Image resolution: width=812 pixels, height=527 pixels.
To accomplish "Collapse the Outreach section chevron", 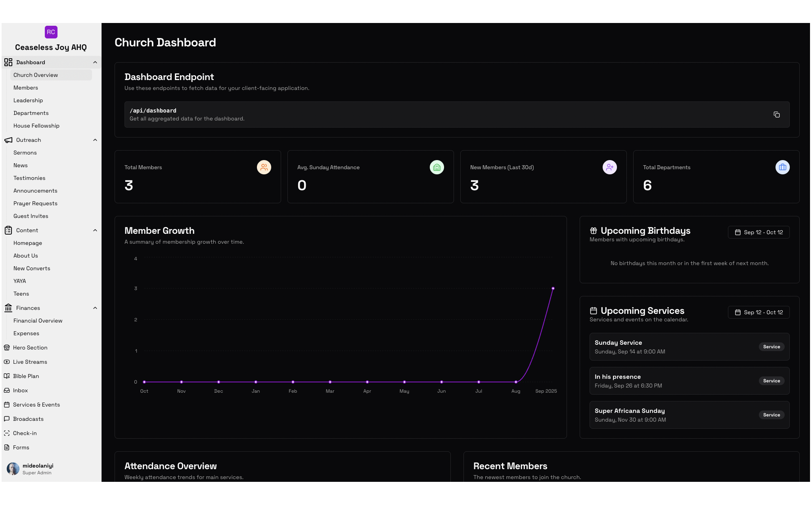I will [95, 140].
